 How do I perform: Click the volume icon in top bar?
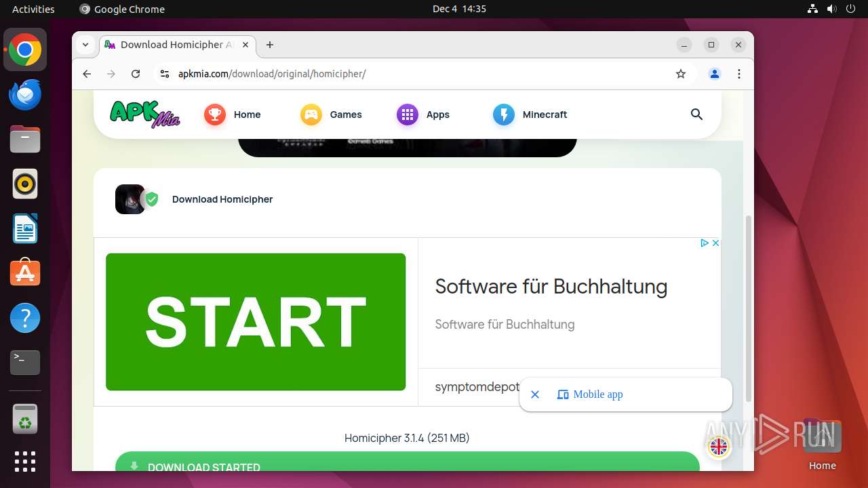831,9
